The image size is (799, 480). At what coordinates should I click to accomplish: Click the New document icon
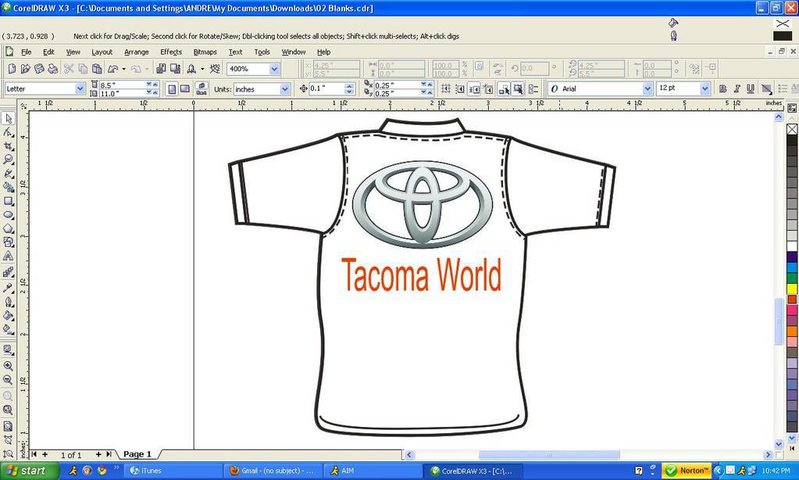pos(12,69)
